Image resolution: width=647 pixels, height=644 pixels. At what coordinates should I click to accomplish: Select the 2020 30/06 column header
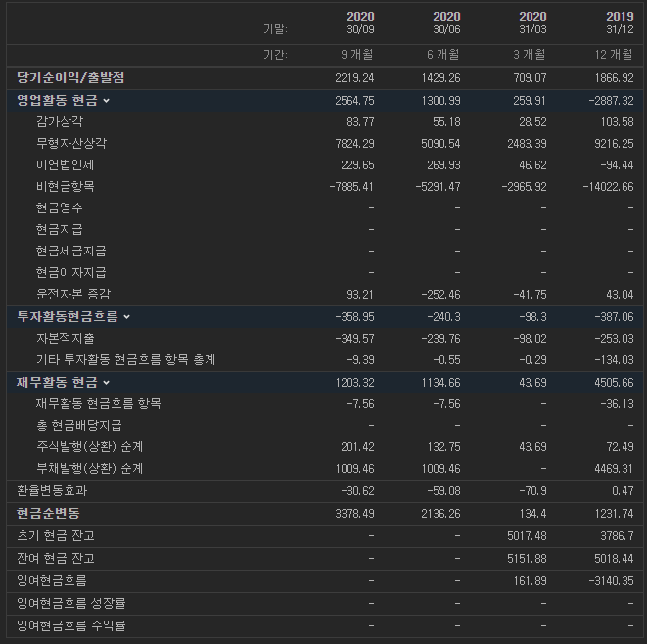click(446, 23)
